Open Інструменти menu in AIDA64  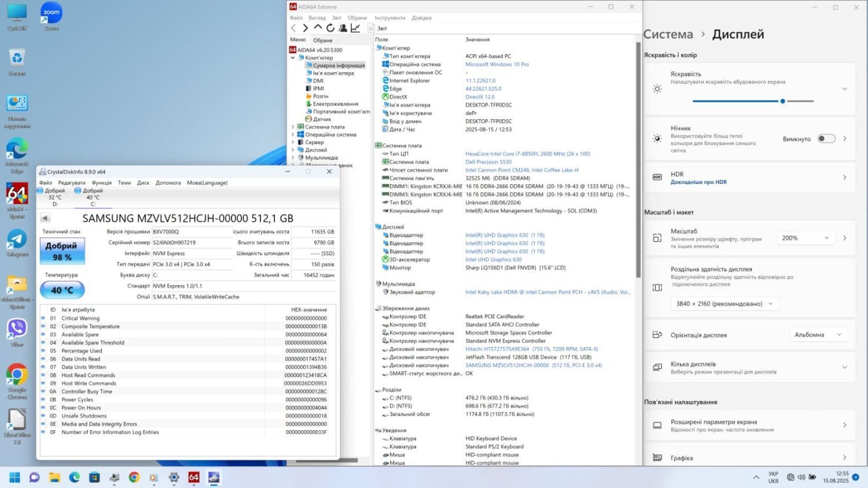point(389,18)
